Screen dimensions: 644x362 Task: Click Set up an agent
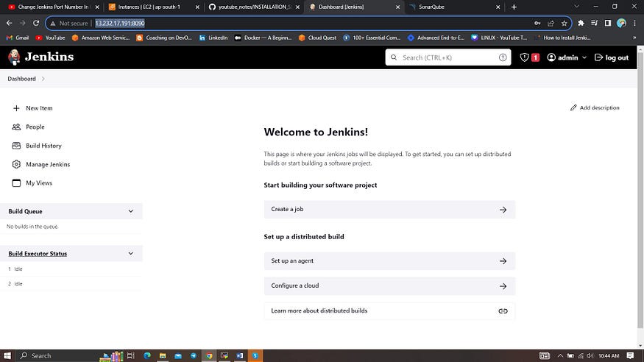click(x=389, y=261)
